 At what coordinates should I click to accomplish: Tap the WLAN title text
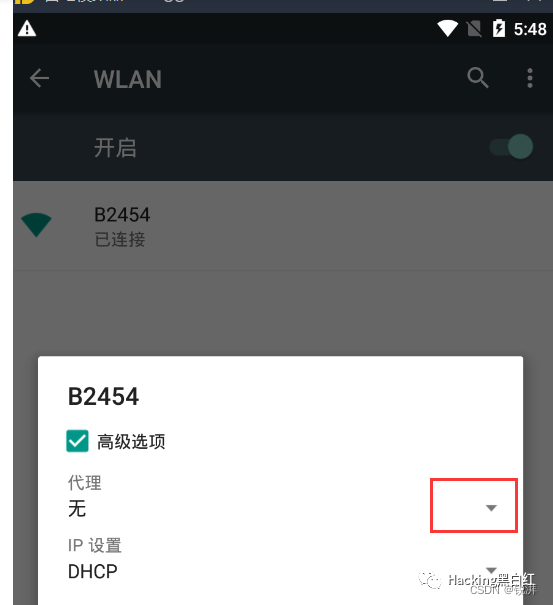(128, 79)
